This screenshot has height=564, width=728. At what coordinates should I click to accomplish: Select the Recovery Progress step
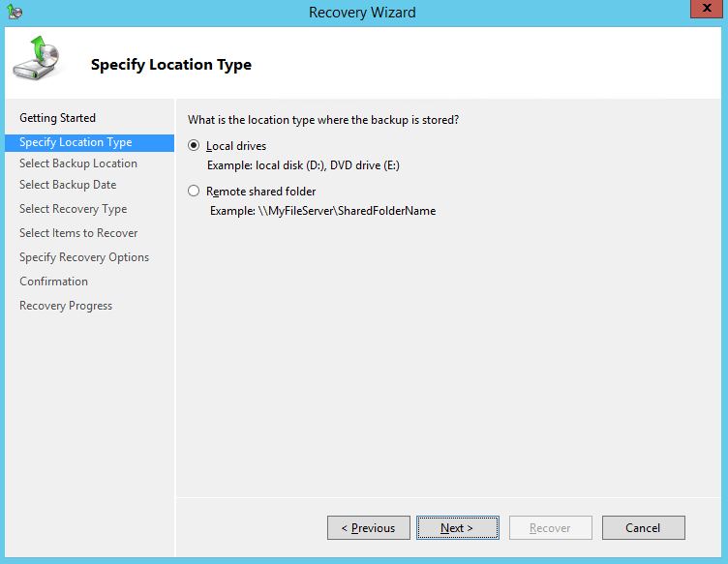66,306
